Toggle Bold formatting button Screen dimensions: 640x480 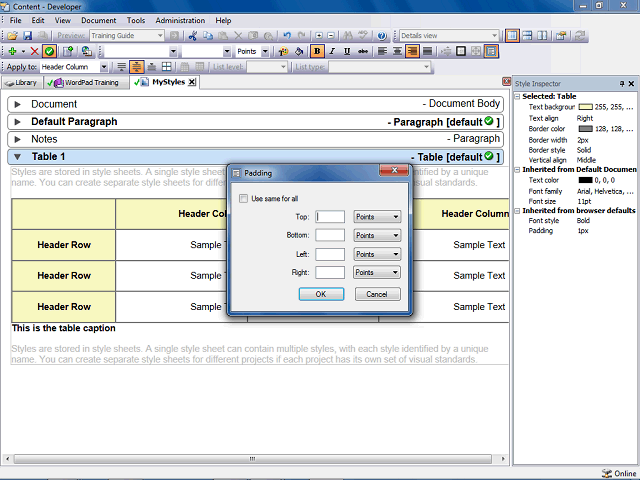[317, 51]
